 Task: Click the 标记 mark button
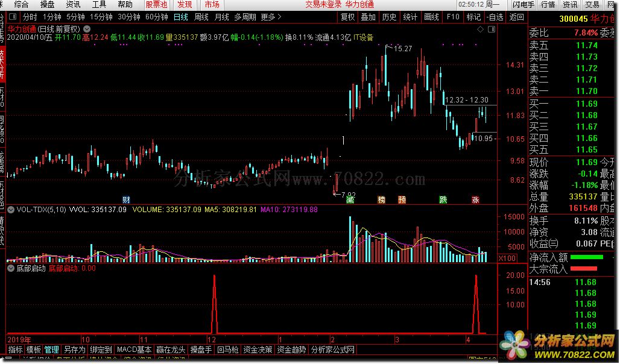pos(473,17)
